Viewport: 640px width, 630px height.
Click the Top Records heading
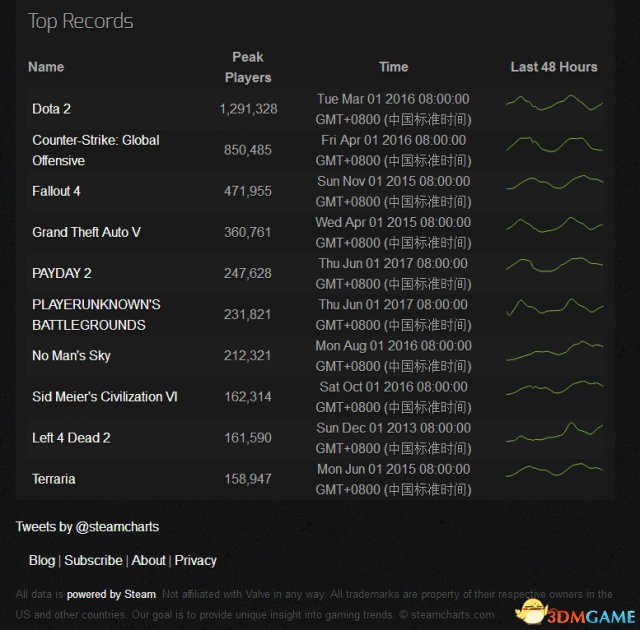click(80, 21)
